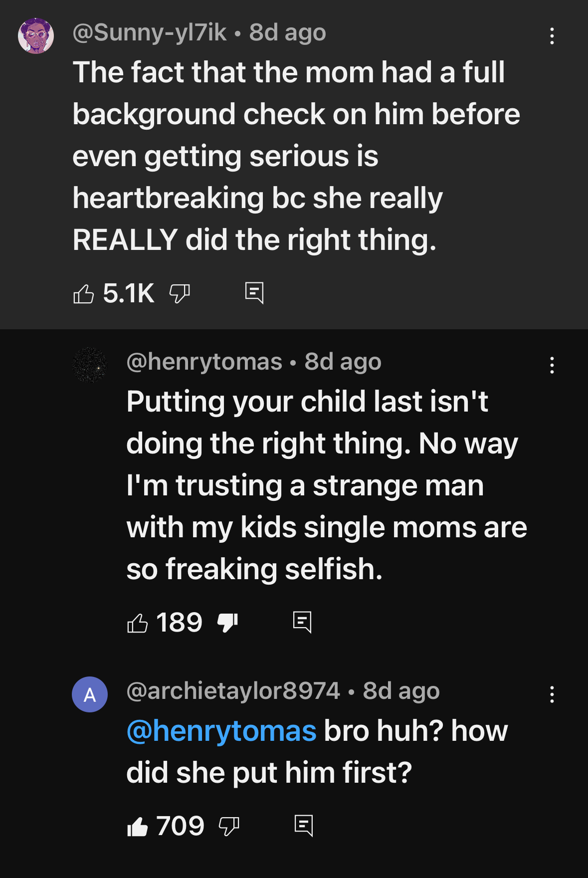Visit @henrytomas channel via username header
Image resolution: width=588 pixels, height=878 pixels.
click(x=204, y=362)
